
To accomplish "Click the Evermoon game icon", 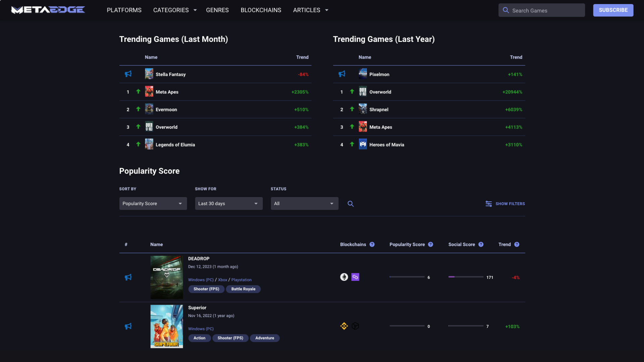I will click(149, 109).
